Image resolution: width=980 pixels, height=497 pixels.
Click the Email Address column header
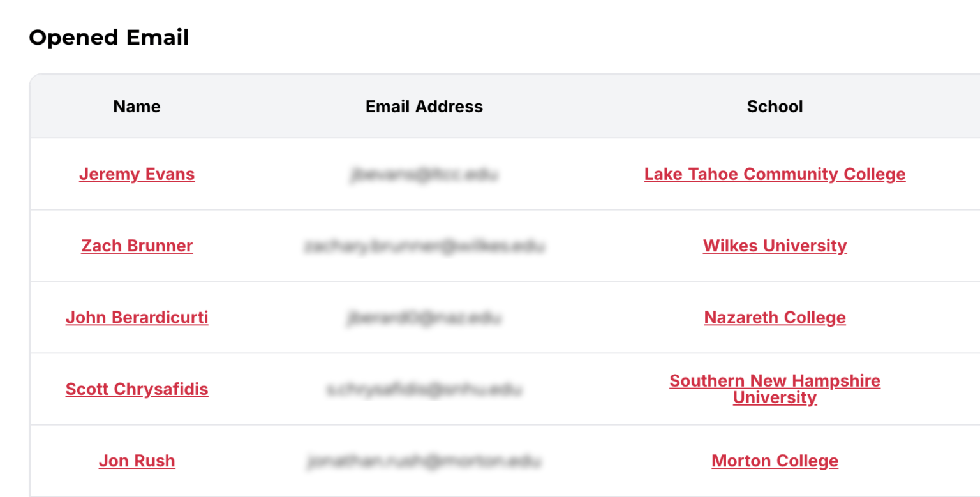pyautogui.click(x=424, y=107)
